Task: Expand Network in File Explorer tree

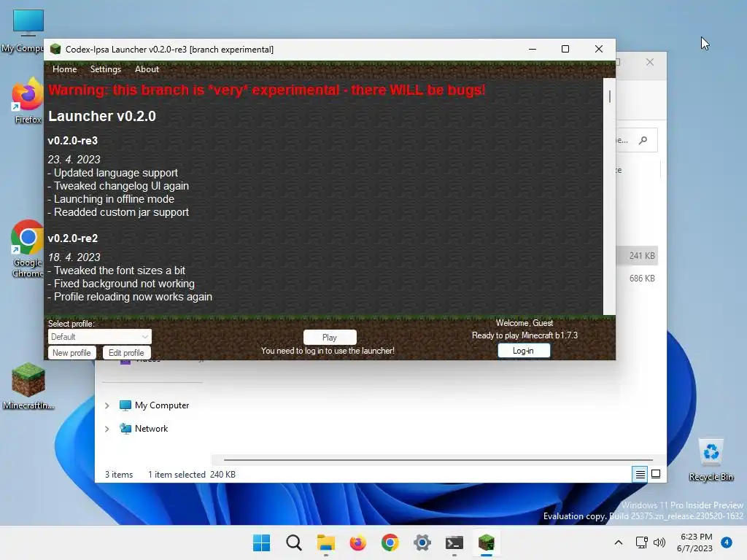Action: pos(107,429)
